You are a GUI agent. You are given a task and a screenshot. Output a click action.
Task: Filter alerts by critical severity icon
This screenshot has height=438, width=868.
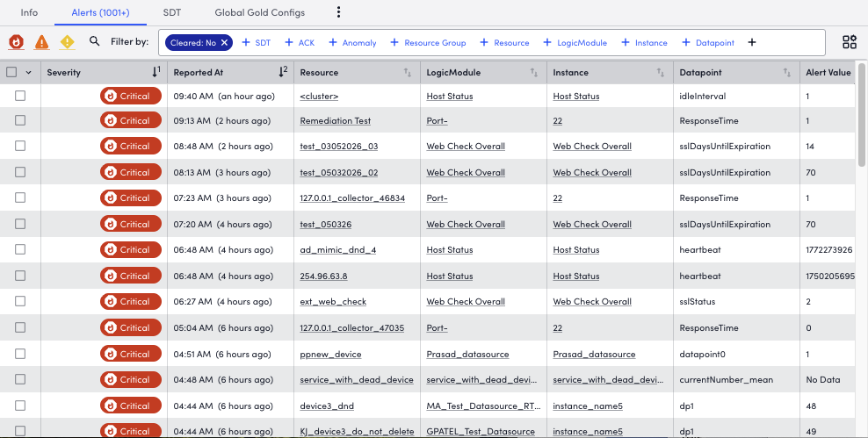click(16, 42)
